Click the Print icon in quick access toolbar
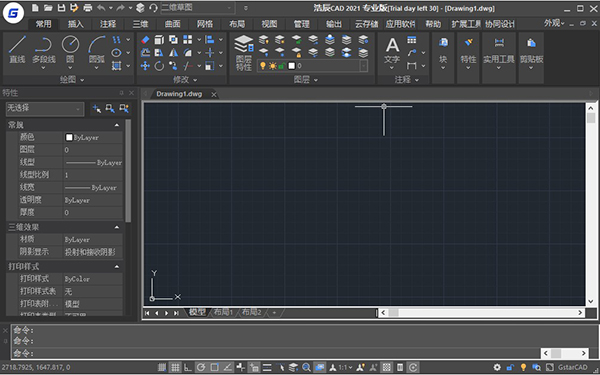This screenshot has width=600, height=375. click(x=88, y=8)
